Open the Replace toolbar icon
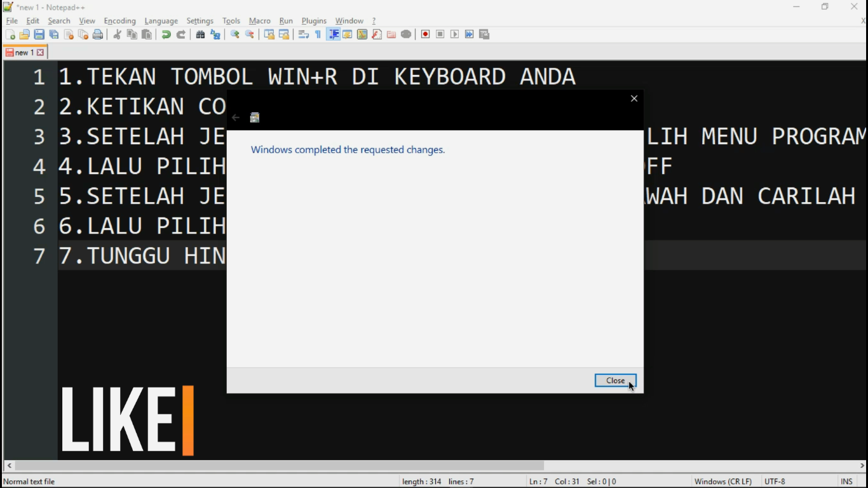 pyautogui.click(x=215, y=34)
